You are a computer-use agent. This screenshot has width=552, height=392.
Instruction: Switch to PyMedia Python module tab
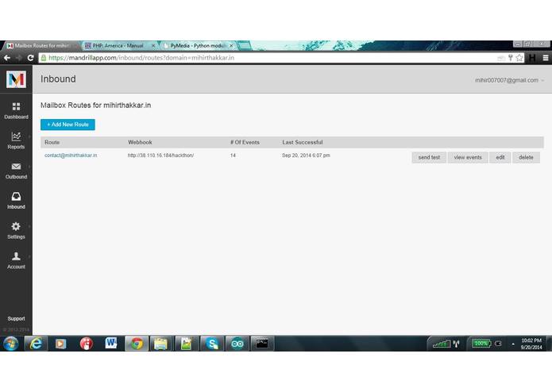coord(199,46)
